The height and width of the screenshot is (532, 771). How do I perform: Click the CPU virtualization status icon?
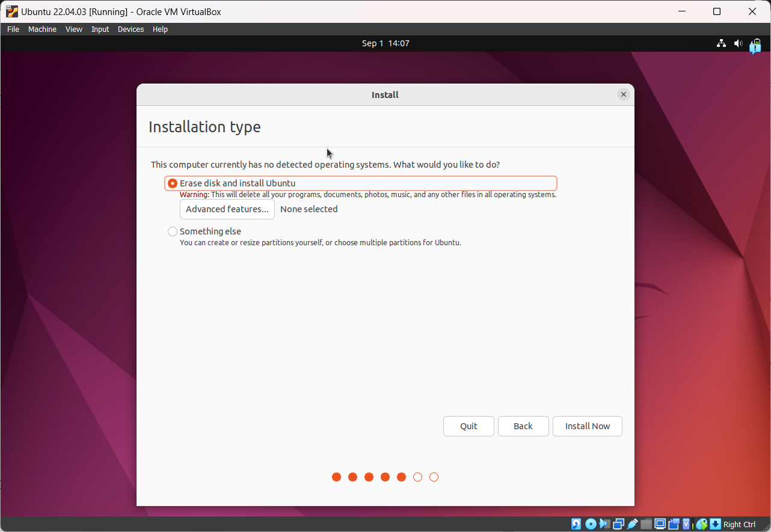(x=687, y=524)
